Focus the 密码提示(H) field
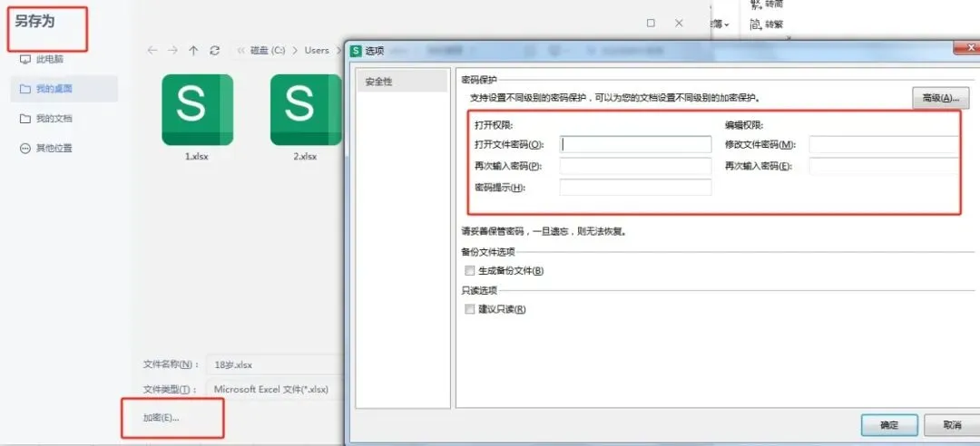Image resolution: width=980 pixels, height=446 pixels. click(635, 188)
